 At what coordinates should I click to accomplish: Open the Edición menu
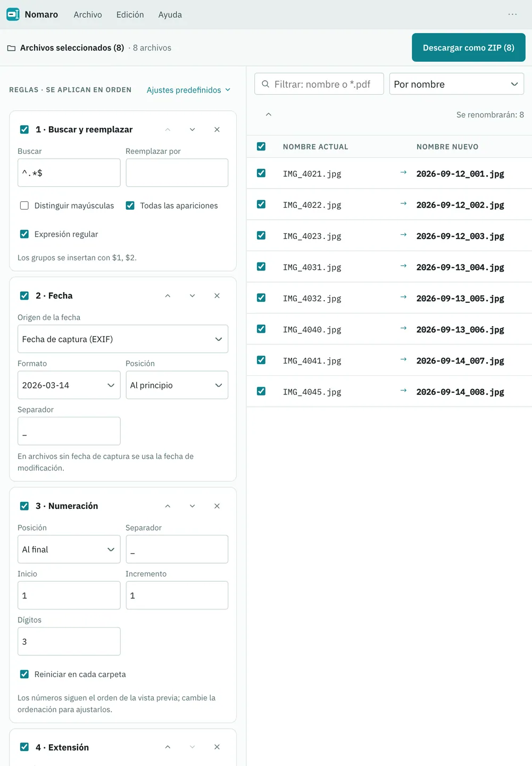point(130,14)
